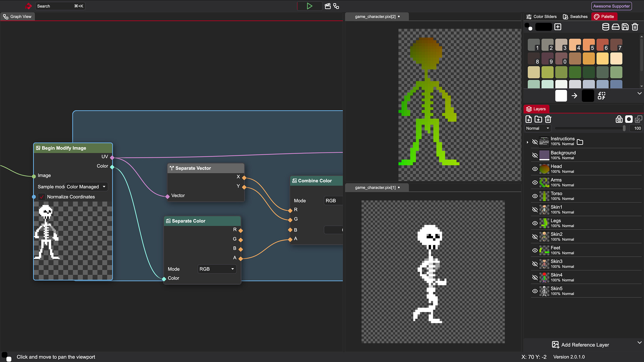Lock alpha on the selected layer
The width and height of the screenshot is (644, 362).
pos(619,119)
